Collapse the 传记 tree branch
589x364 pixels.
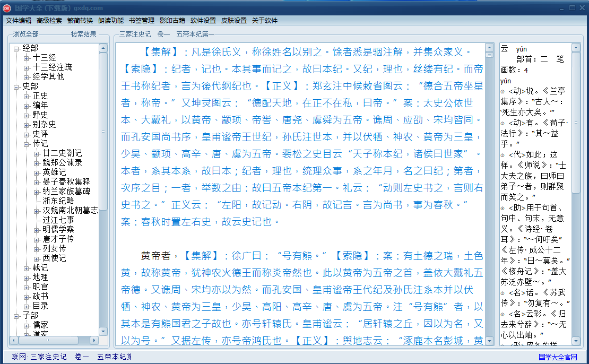pos(27,144)
